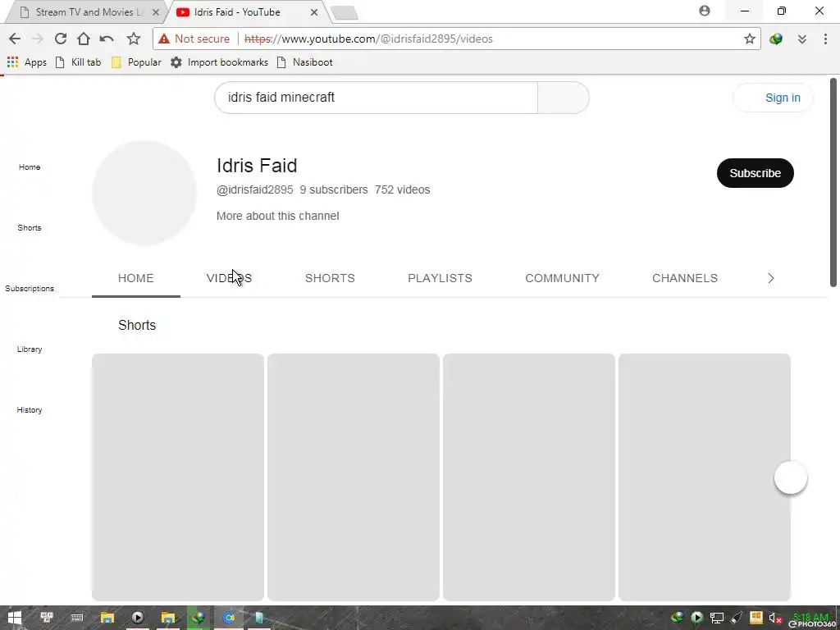Click the undo closed tab arrow
Screen dimensions: 840x630
(x=107, y=39)
